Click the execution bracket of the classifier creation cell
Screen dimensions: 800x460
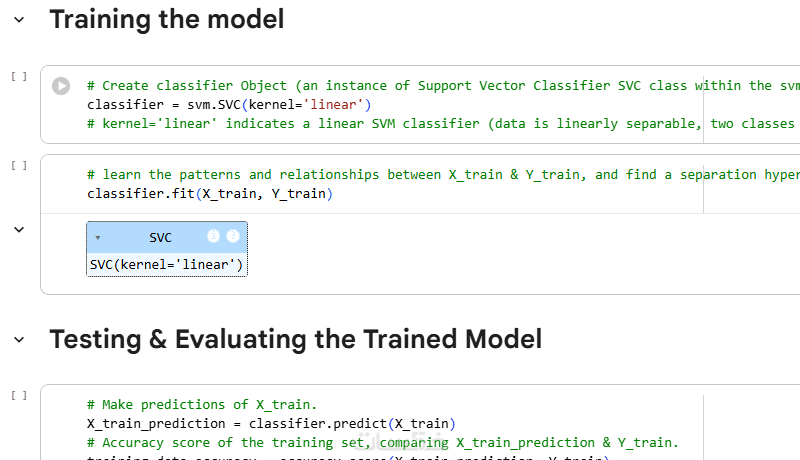tap(18, 77)
